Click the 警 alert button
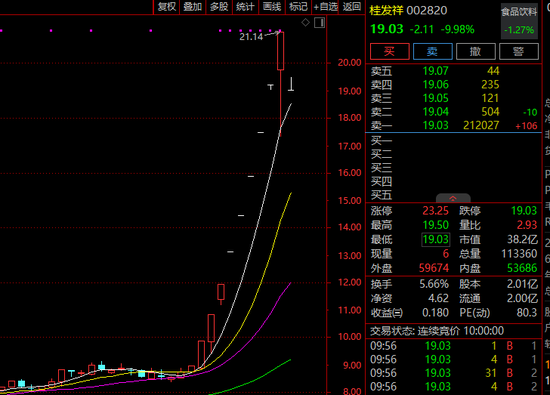This screenshot has height=395, width=550. coord(519,52)
